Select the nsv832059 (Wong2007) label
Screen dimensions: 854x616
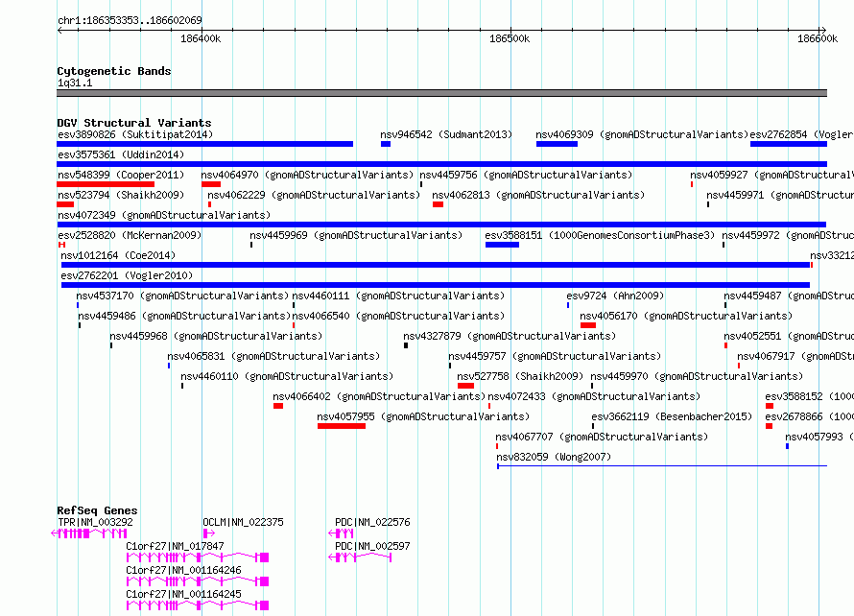tap(554, 457)
